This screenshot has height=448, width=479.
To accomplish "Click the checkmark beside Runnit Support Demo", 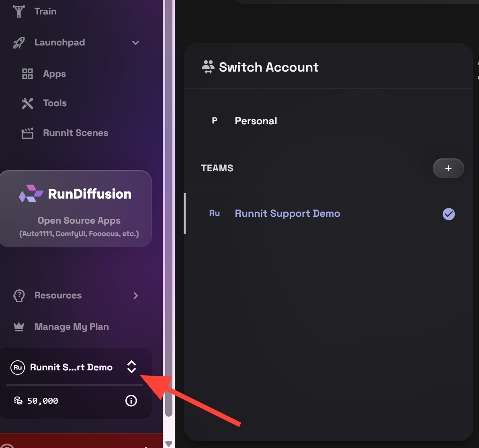I will (448, 214).
